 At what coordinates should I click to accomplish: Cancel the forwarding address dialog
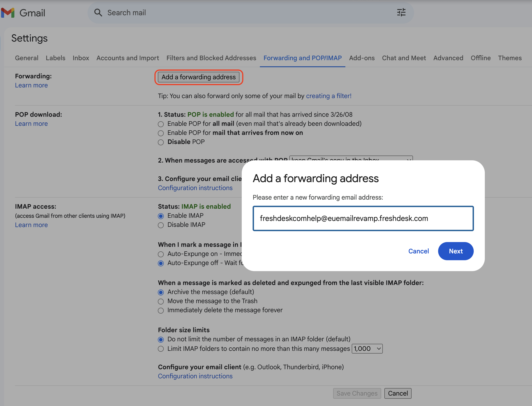pyautogui.click(x=418, y=251)
